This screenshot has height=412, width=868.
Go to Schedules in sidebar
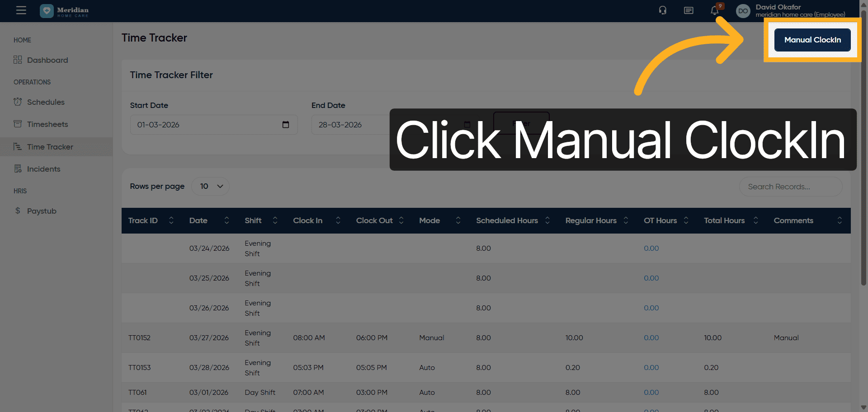[46, 102]
